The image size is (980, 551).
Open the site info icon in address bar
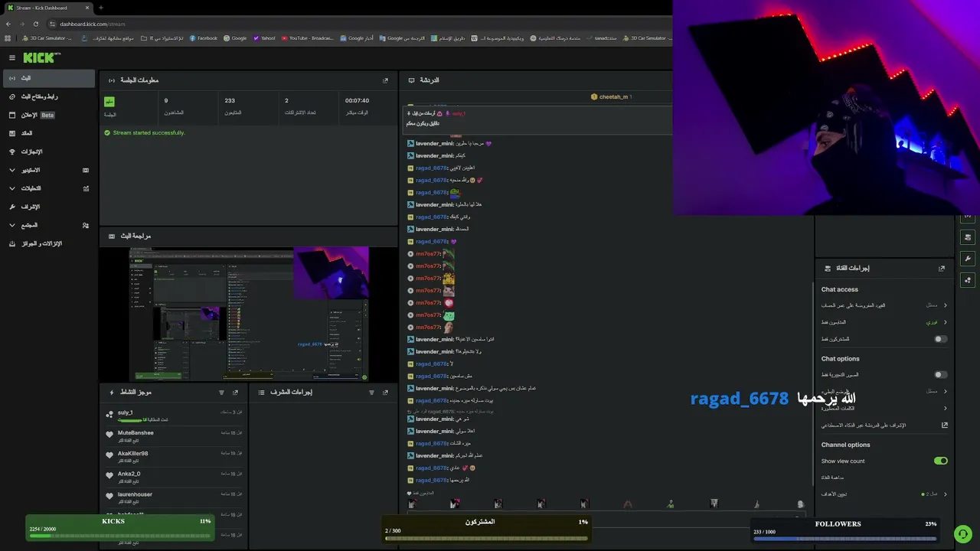point(51,24)
